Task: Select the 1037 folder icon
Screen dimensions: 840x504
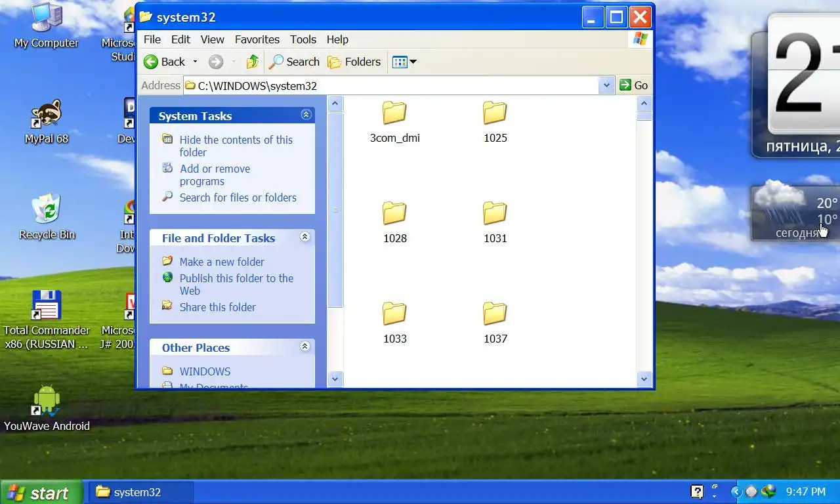Action: 495,314
